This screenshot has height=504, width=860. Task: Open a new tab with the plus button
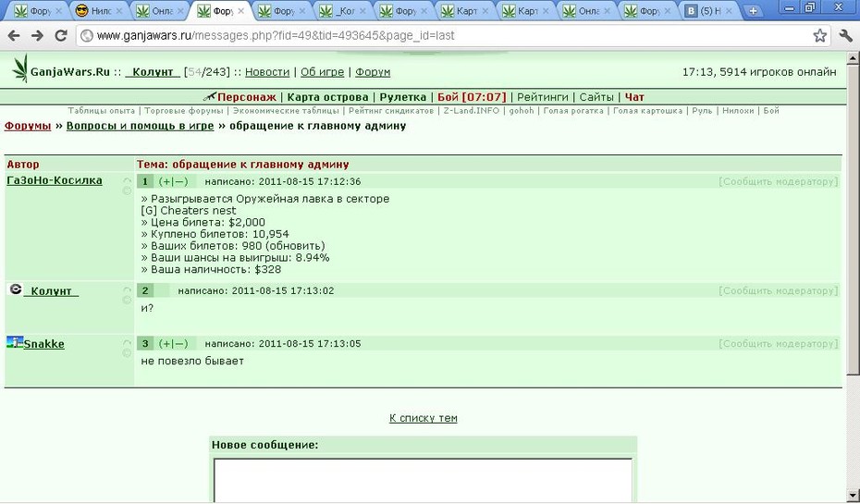[x=753, y=11]
